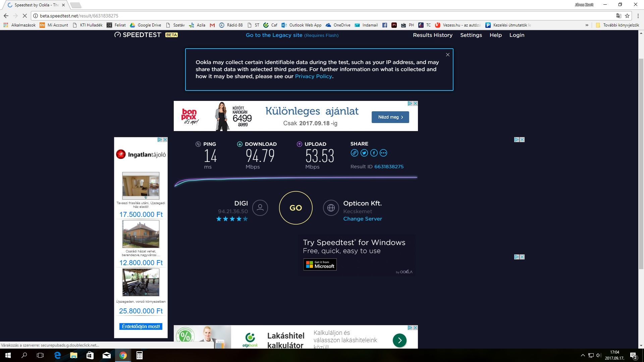
Task: Click the Speedtest logo
Action: (x=138, y=35)
